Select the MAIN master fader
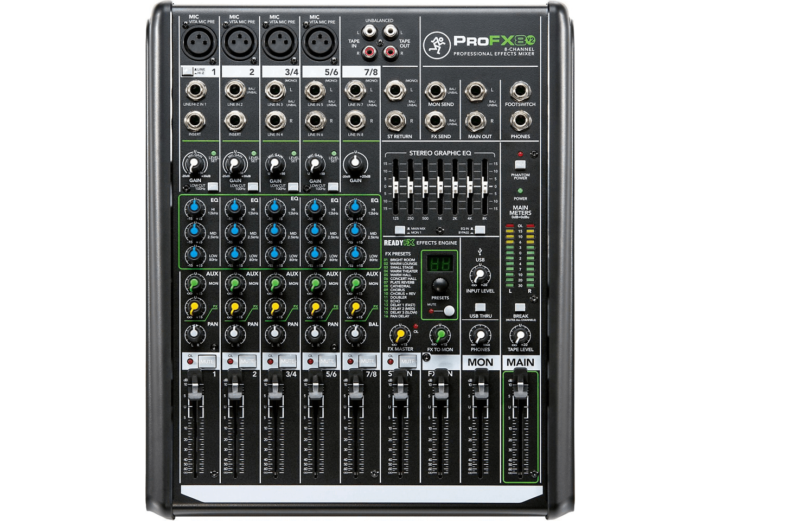The width and height of the screenshot is (812, 526). (x=520, y=383)
